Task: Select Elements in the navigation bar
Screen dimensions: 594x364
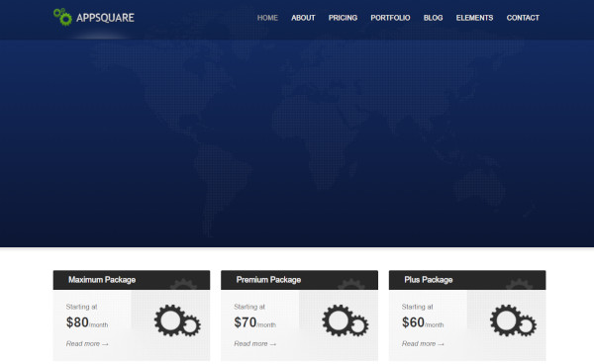Action: click(474, 18)
